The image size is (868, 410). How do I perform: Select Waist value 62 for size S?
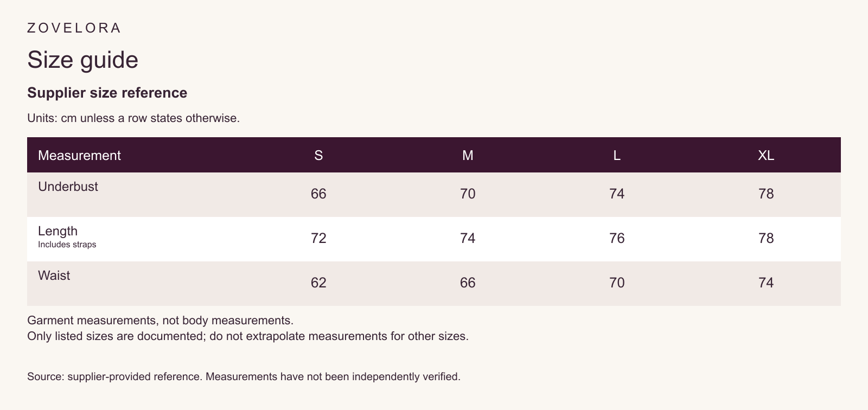318,283
